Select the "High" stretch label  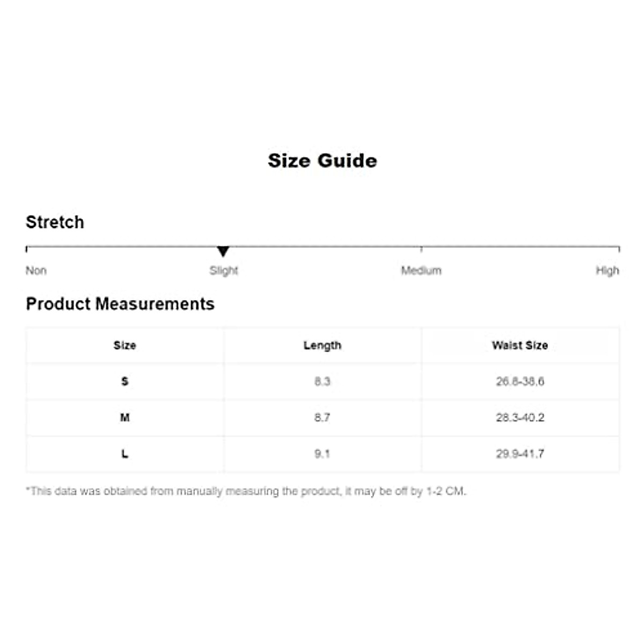point(607,270)
